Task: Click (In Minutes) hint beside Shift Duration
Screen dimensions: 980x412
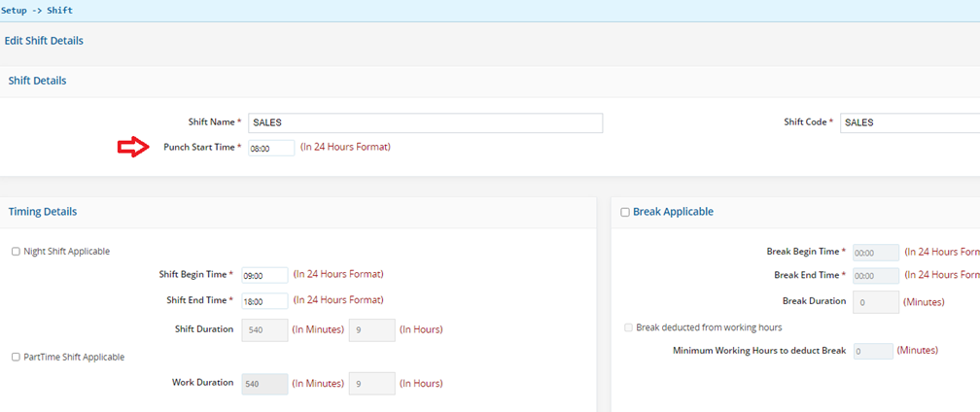Action: click(318, 329)
